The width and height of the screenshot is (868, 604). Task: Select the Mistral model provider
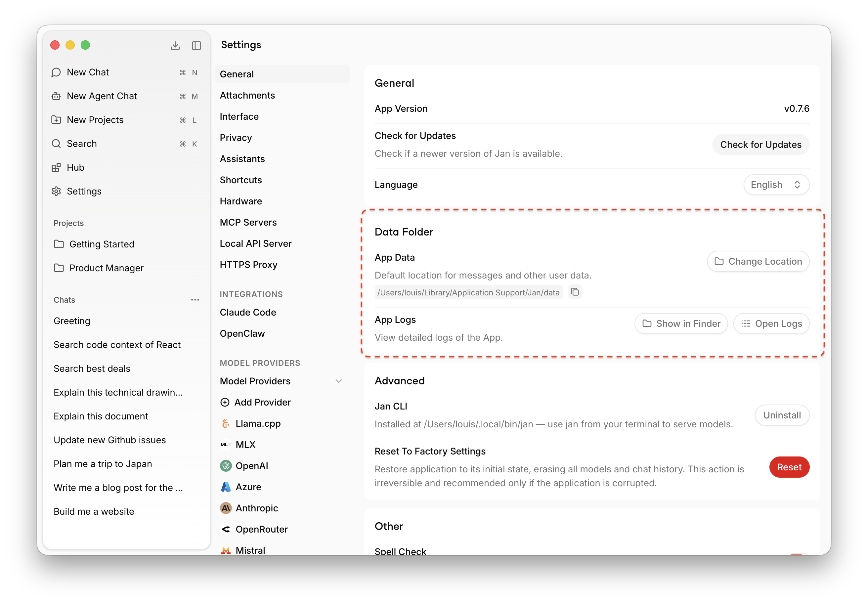[251, 550]
